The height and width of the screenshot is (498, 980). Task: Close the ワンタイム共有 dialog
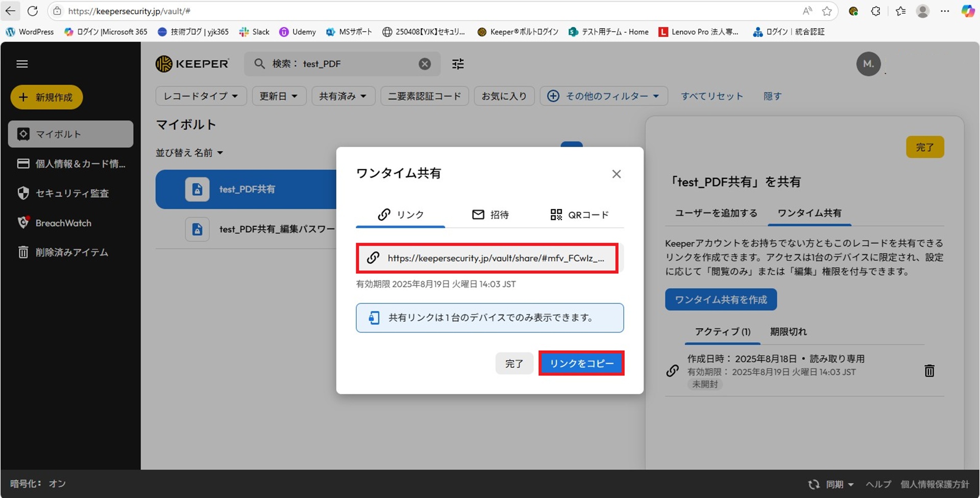tap(616, 174)
